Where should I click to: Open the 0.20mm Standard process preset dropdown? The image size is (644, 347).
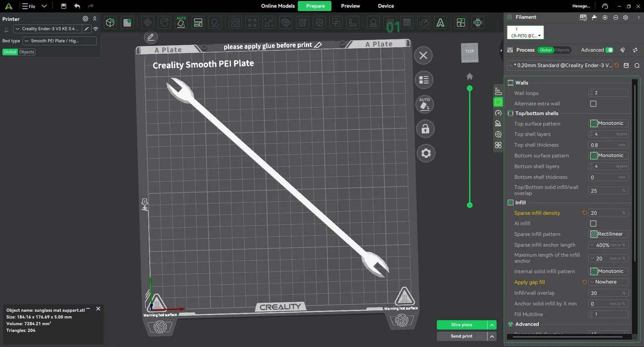tap(560, 65)
